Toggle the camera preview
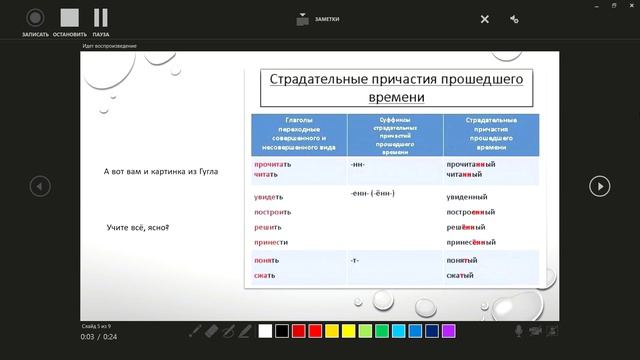 pyautogui.click(x=553, y=331)
